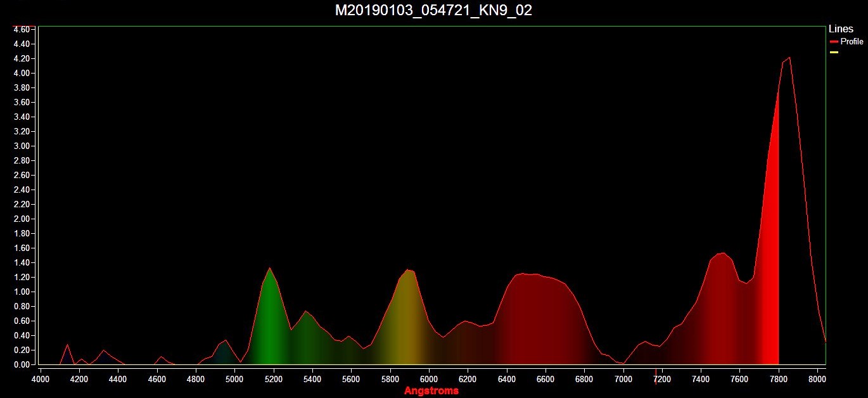Click the yellow legend swatch under Profile

(834, 52)
